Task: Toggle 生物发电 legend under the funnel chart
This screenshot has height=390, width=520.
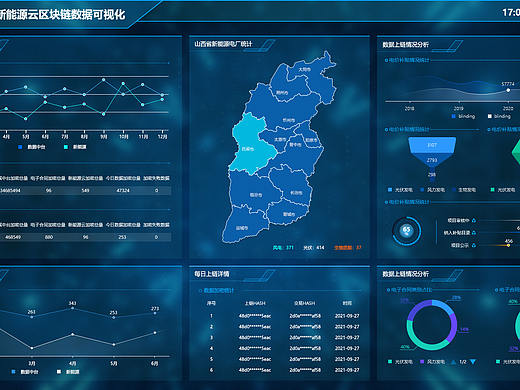Action: tap(464, 190)
